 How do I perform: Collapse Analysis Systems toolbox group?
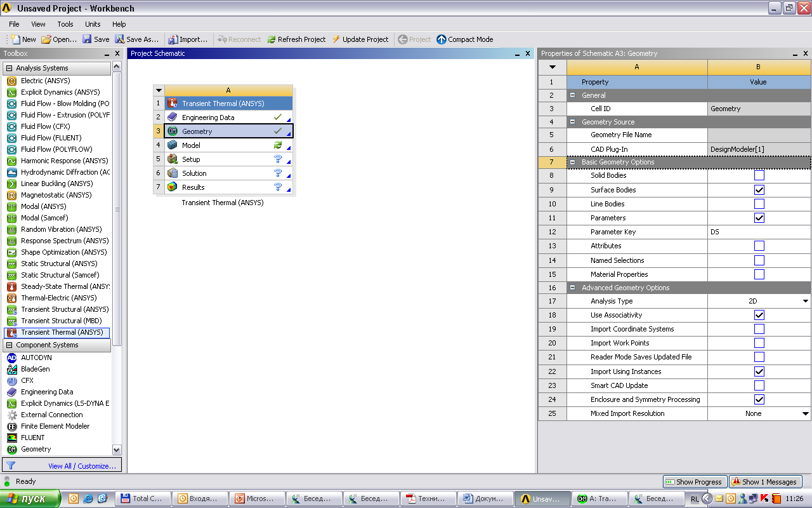pyautogui.click(x=9, y=68)
